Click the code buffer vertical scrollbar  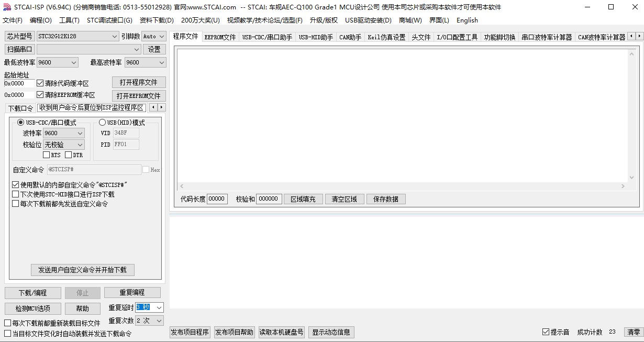(x=632, y=115)
